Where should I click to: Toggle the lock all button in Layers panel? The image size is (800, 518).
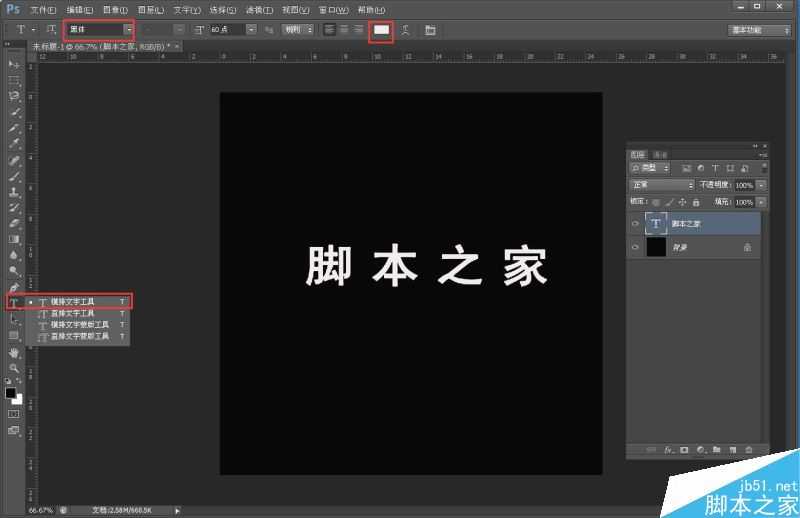pos(696,202)
